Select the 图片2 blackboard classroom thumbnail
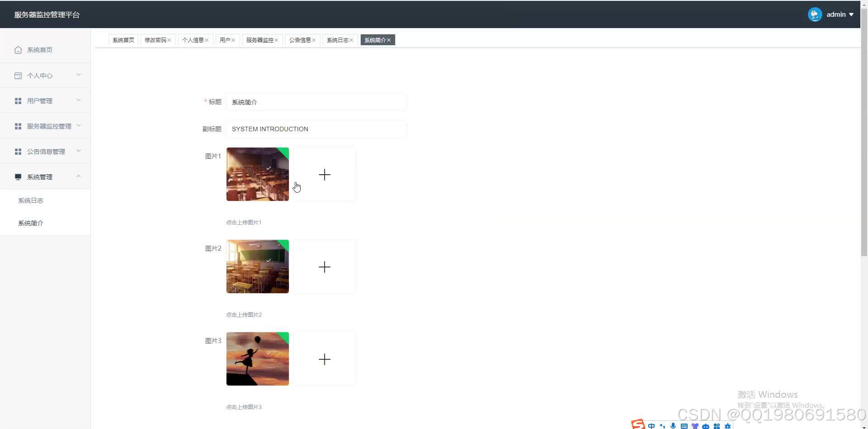This screenshot has width=868, height=429. pyautogui.click(x=258, y=267)
